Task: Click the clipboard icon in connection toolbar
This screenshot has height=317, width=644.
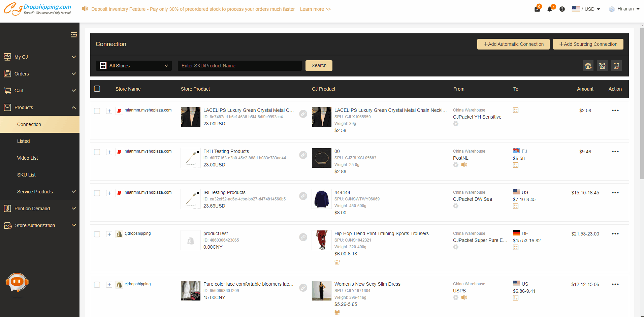Action: [616, 66]
